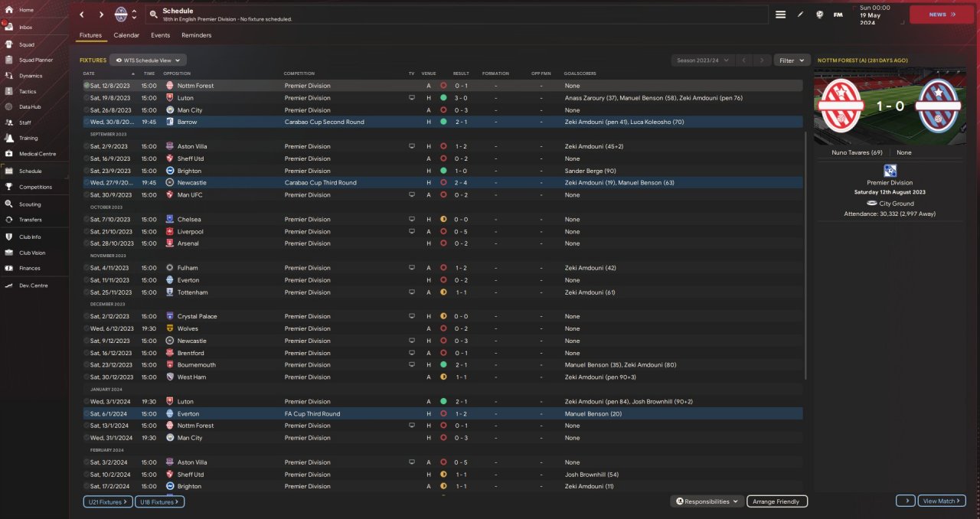
Task: Open Squad Planner in the sidebar
Action: click(36, 59)
